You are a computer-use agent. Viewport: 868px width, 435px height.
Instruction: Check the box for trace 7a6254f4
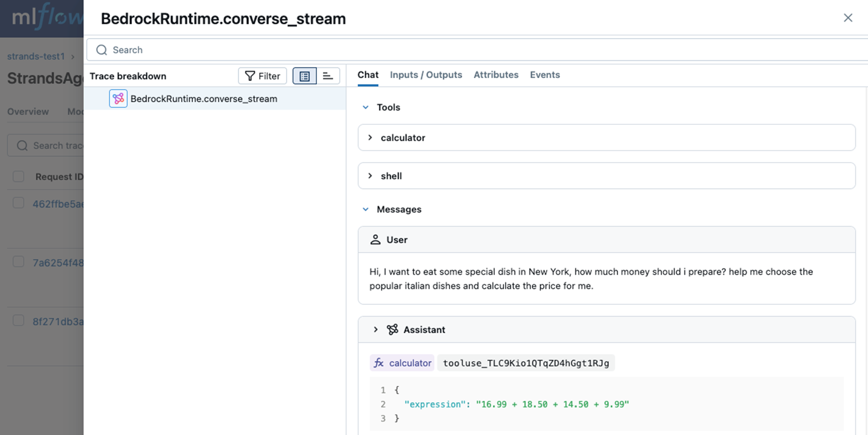[18, 262]
